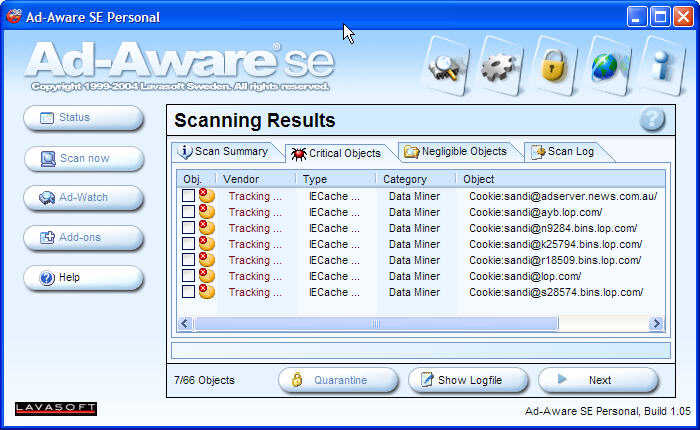This screenshot has height=430, width=700.
Task: Tick checkbox for r18509.bins.lop.com cookie
Action: [x=188, y=260]
